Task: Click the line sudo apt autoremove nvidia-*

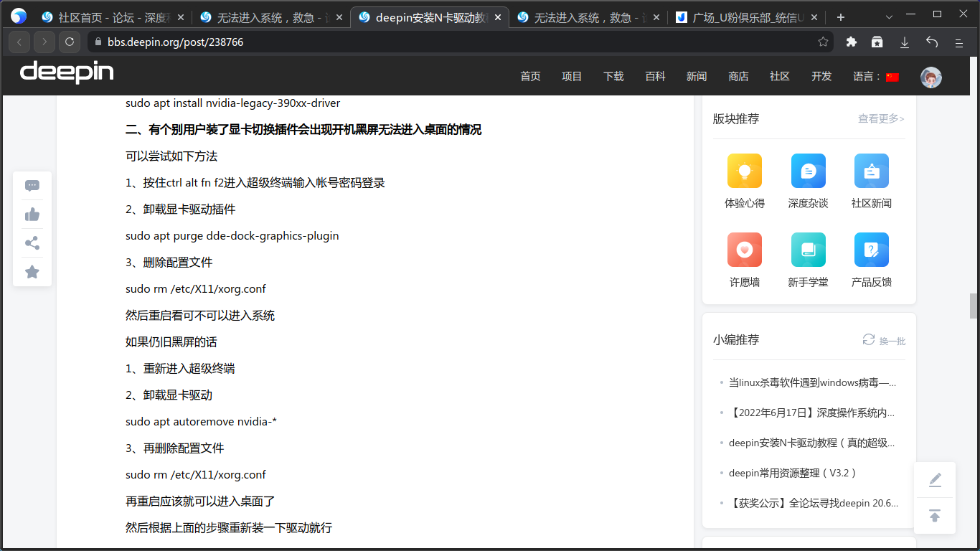Action: coord(202,422)
